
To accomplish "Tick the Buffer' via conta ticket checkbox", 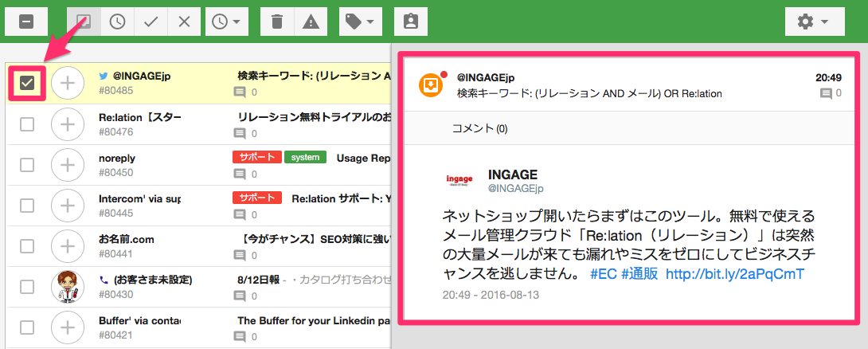I will pos(27,327).
